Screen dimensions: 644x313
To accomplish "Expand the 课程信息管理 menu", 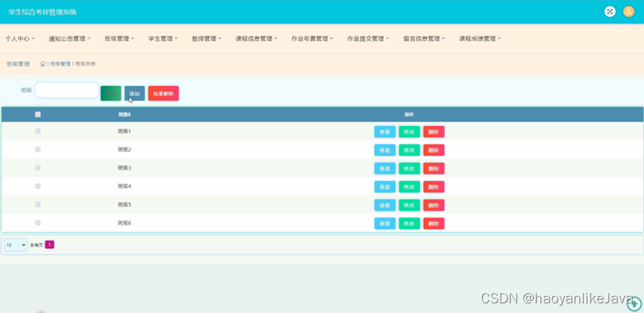I will (256, 39).
